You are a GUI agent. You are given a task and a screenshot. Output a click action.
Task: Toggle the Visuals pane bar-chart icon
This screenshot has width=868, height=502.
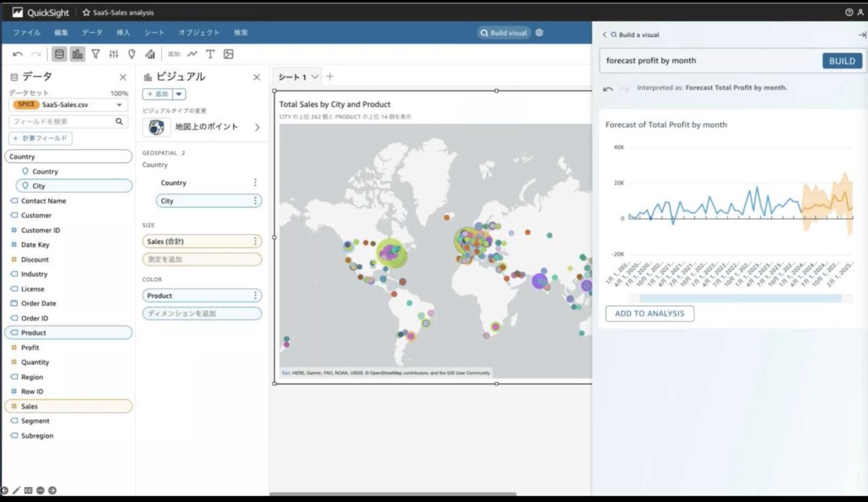point(77,54)
